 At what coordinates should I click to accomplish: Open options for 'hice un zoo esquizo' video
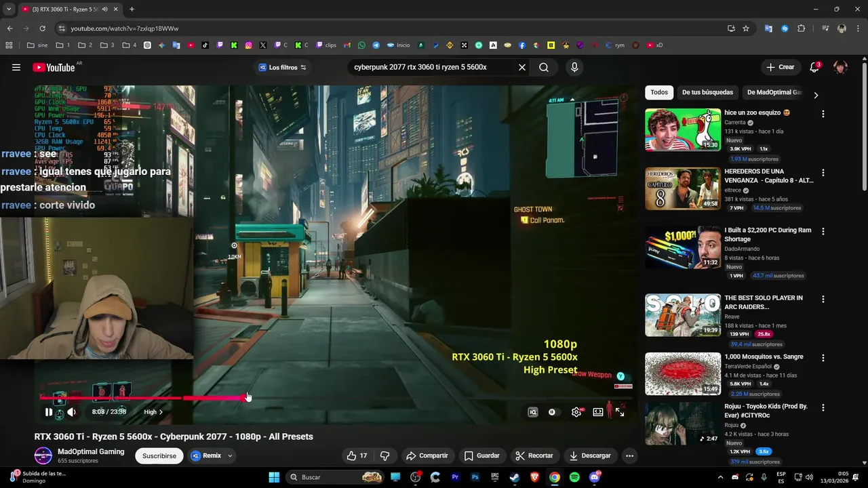coord(823,114)
